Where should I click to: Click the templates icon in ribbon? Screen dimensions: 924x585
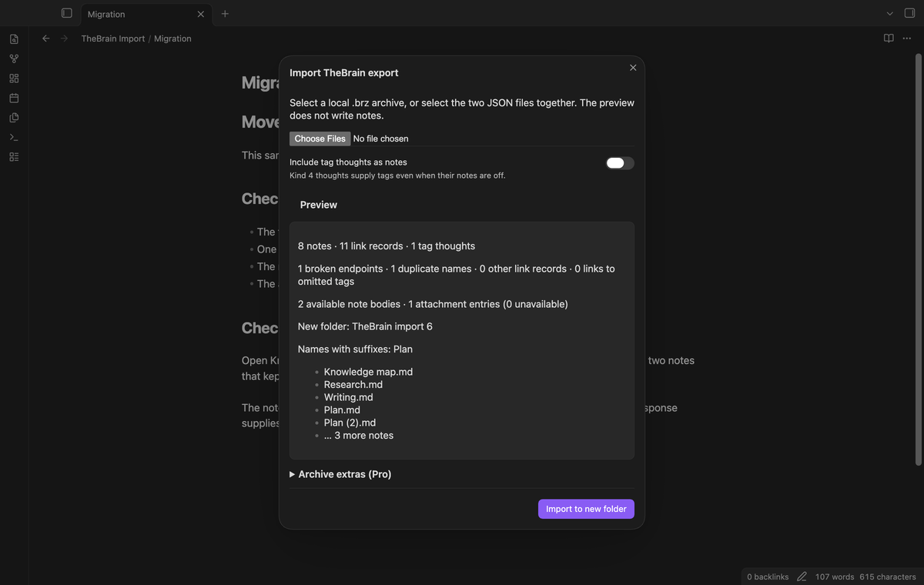coord(14,118)
